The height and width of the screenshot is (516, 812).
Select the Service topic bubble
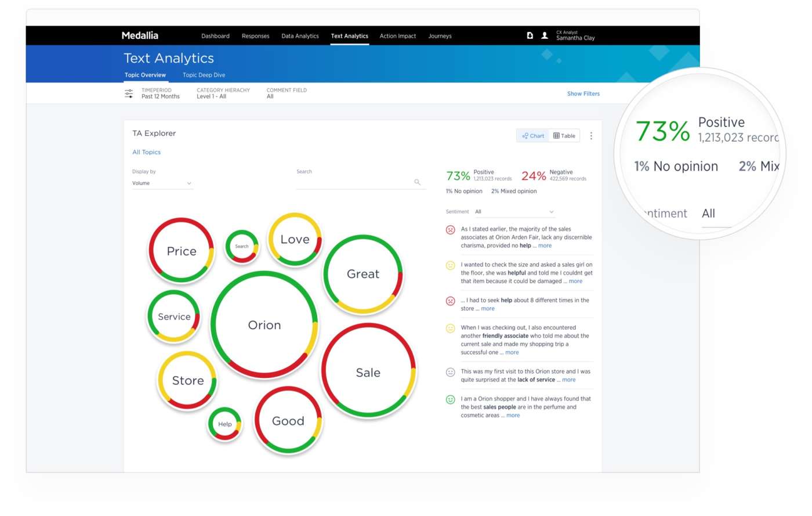click(174, 316)
